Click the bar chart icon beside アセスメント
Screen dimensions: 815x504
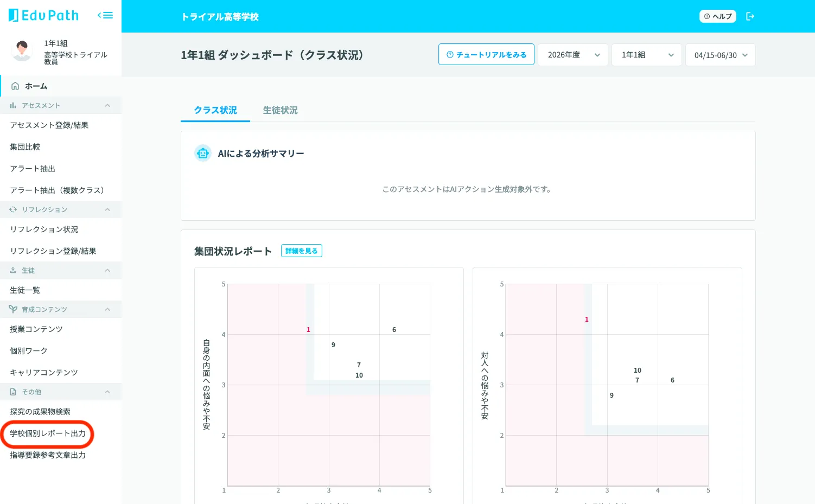click(x=13, y=105)
